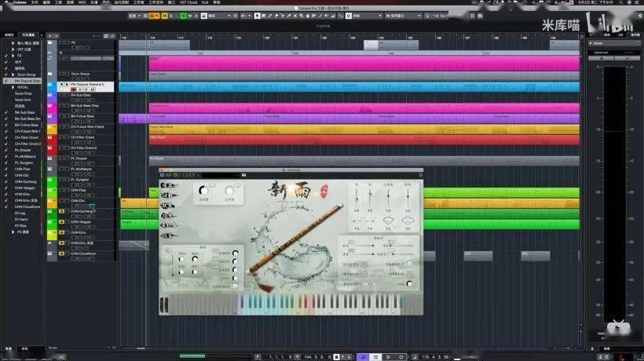Select the Object Selection arrow tool
This screenshot has height=361, width=644.
pos(257,16)
